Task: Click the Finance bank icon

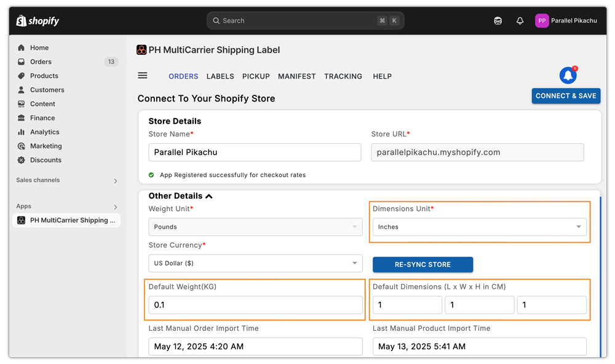Action: point(21,118)
